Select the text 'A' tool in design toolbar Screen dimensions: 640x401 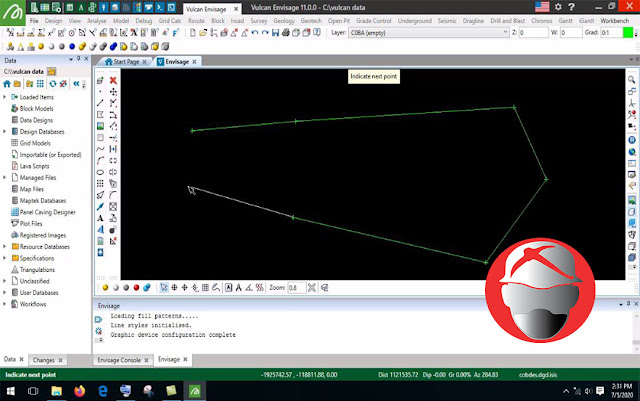100,218
